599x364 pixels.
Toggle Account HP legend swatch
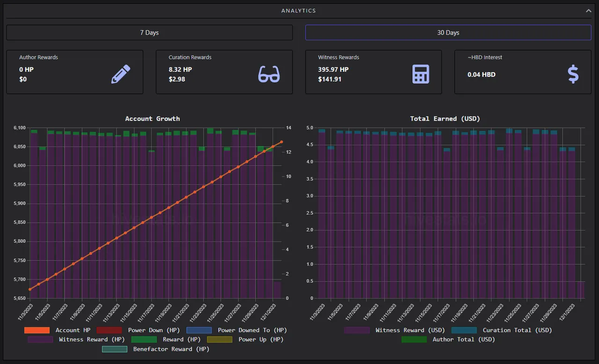(37, 330)
